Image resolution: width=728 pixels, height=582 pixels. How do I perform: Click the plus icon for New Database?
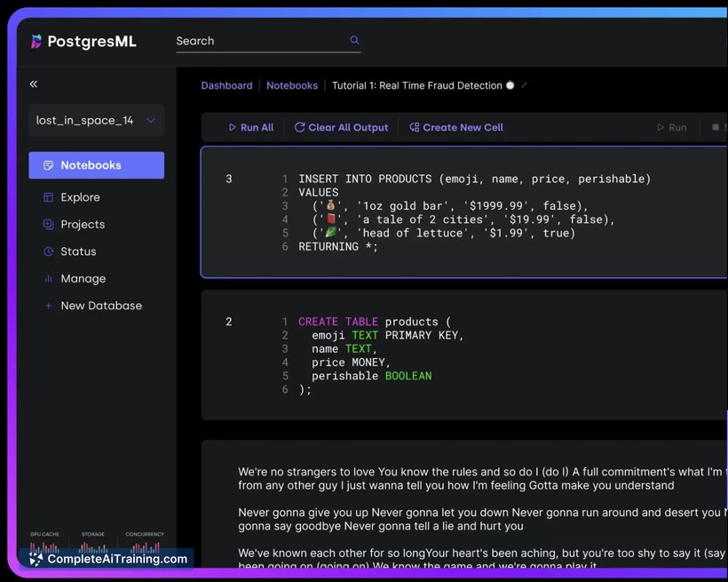tap(49, 306)
